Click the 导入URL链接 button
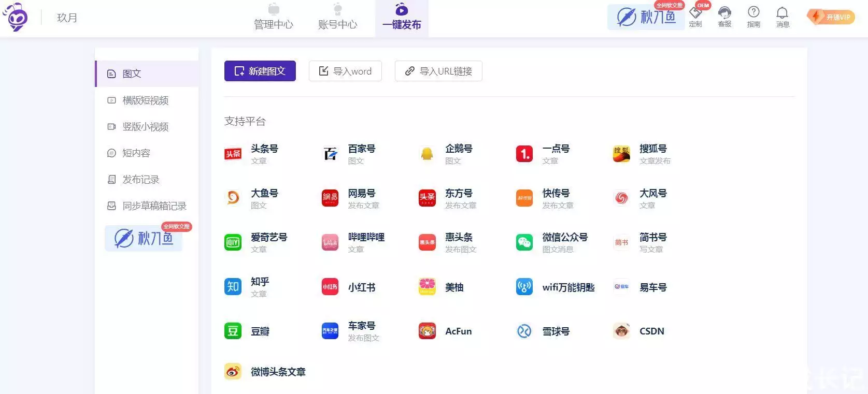The width and height of the screenshot is (868, 394). [438, 71]
